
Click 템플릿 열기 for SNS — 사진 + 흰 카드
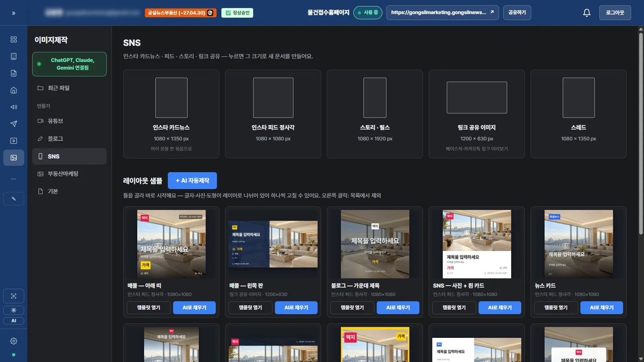point(454,308)
